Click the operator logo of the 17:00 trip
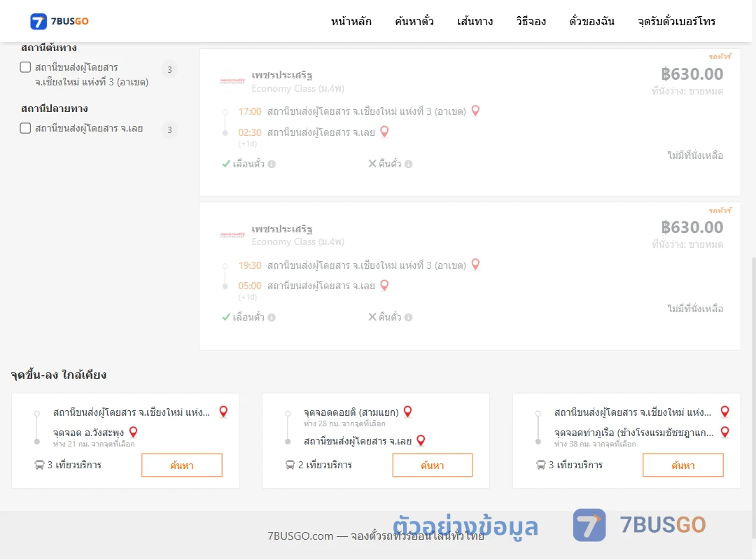The image size is (756, 560). pos(232,81)
